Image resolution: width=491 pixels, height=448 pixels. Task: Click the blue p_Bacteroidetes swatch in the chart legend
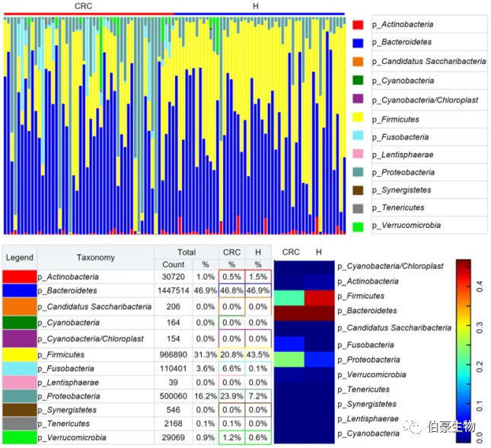[357, 43]
